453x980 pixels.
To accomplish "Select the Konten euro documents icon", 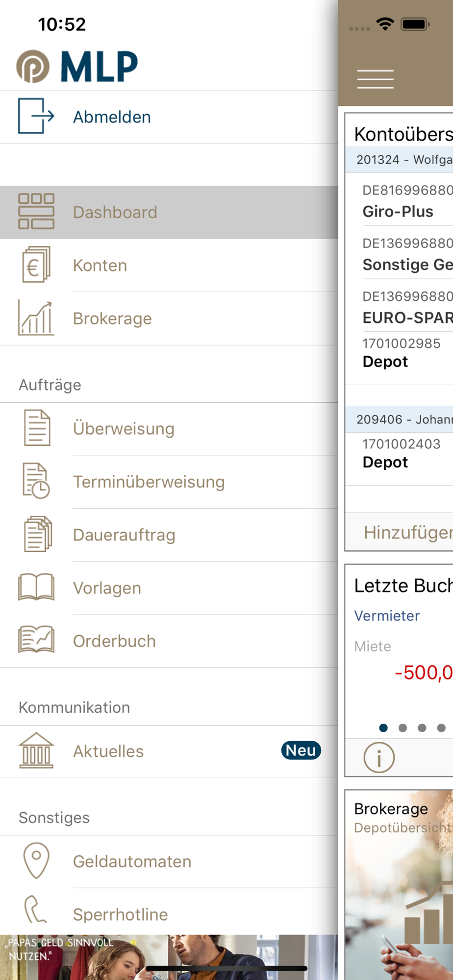I will 36,265.
